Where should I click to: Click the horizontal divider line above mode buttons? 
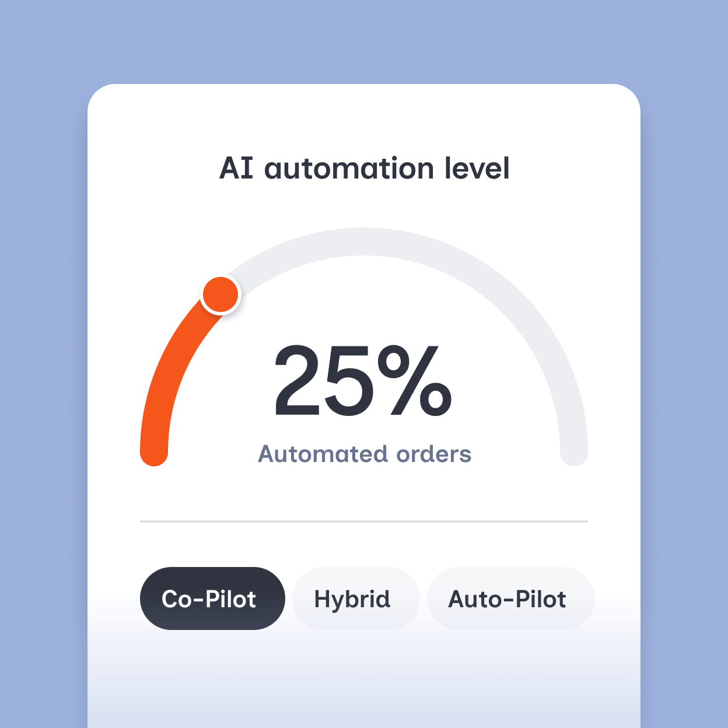[364, 521]
